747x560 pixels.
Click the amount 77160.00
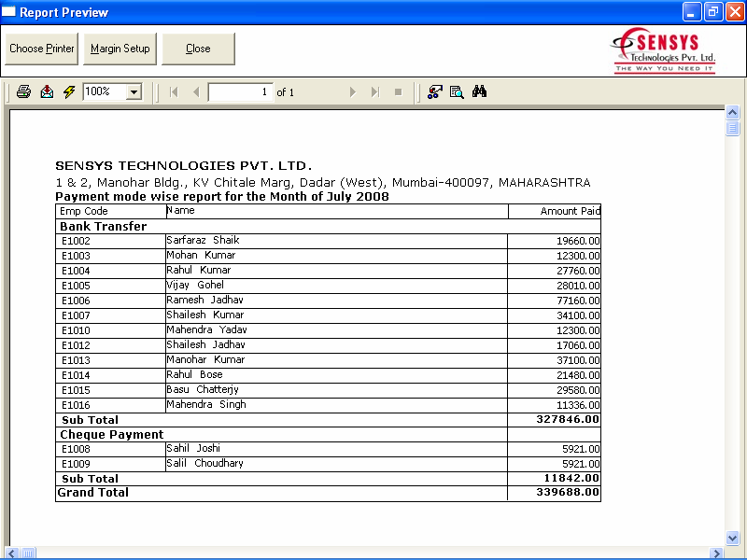pos(578,301)
